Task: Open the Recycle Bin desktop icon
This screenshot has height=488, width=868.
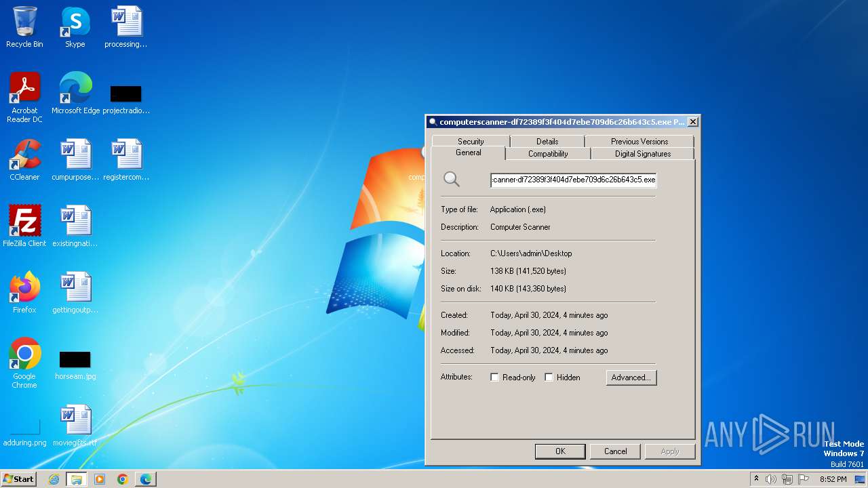Action: (24, 27)
